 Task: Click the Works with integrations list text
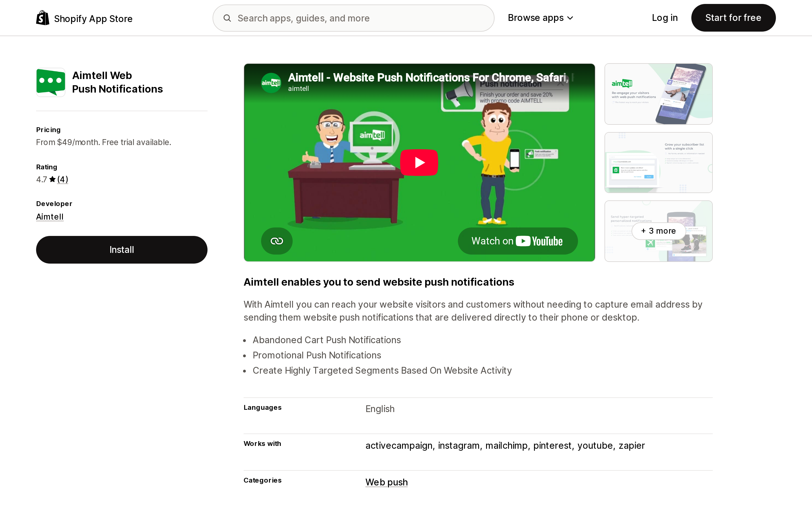point(505,446)
